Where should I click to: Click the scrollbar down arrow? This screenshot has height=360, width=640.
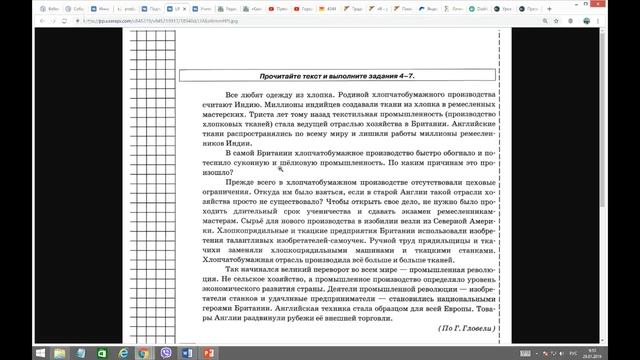tap(602, 341)
